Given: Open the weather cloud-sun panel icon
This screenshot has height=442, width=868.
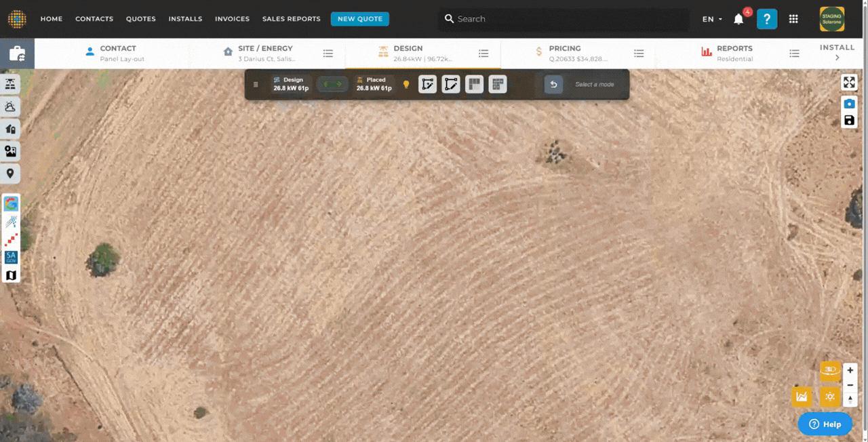Looking at the screenshot, I should (x=10, y=107).
